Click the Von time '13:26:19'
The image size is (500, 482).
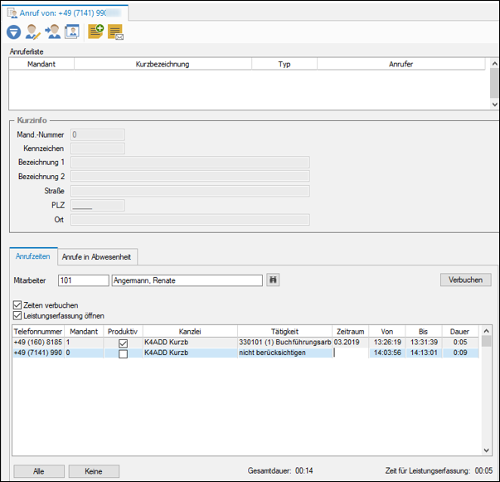tap(387, 342)
